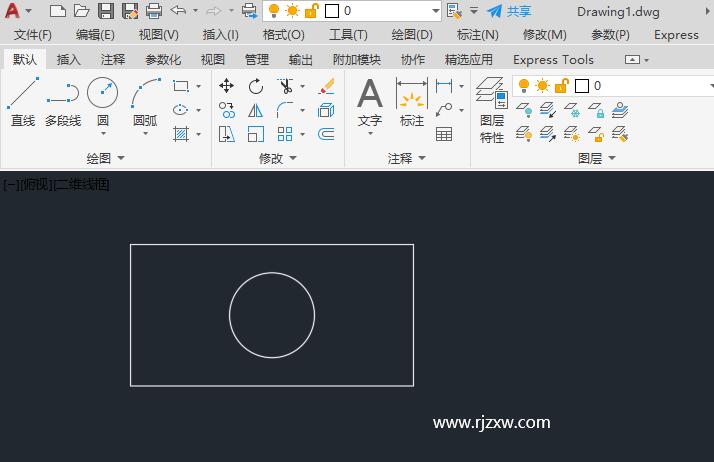Viewport: 714px width, 462px height.
Task: Click the Leader annotation icon
Action: [x=444, y=110]
